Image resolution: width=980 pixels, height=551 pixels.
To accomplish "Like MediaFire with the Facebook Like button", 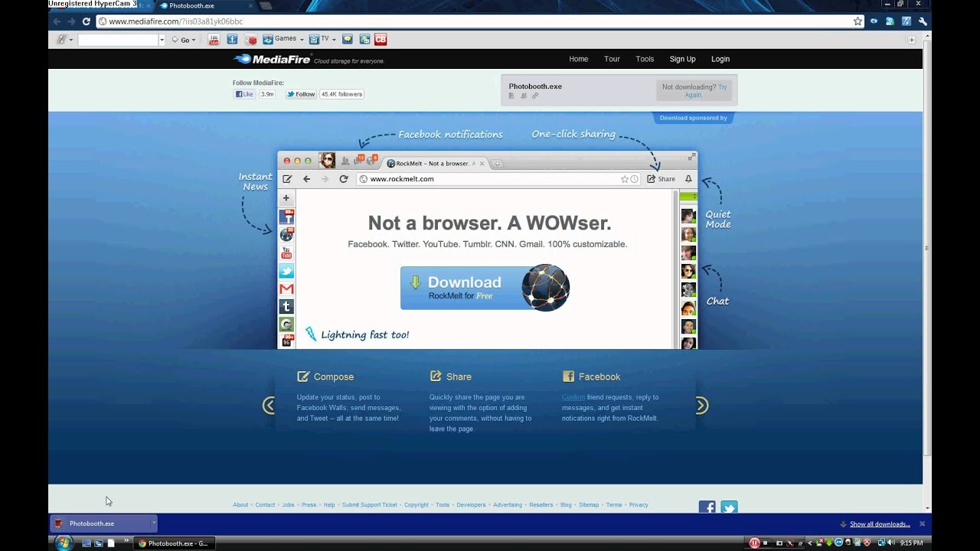I will (244, 94).
